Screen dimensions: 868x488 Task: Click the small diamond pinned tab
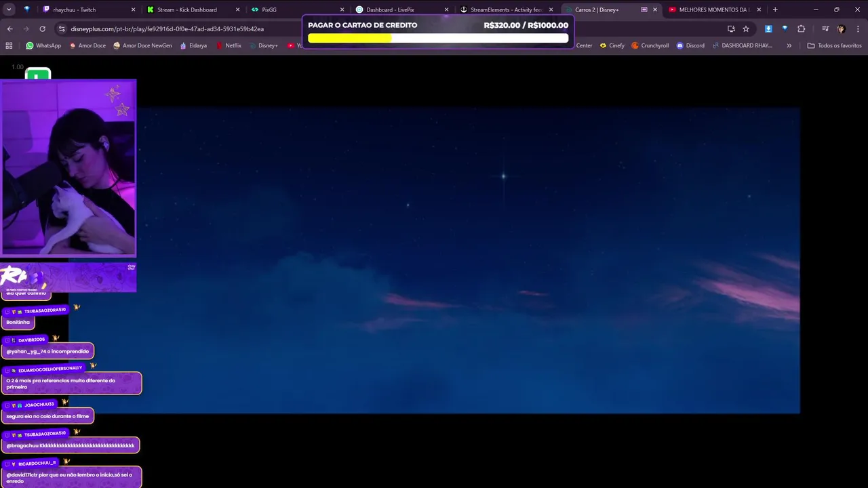(26, 9)
